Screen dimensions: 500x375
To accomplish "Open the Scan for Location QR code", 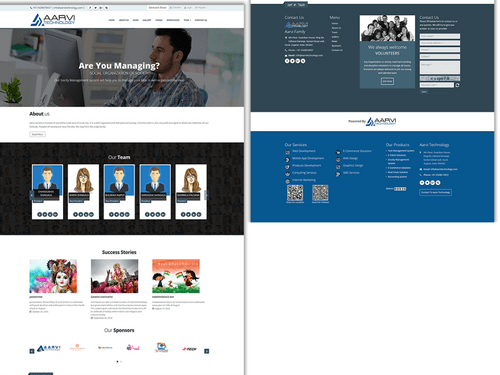I will (x=295, y=193).
